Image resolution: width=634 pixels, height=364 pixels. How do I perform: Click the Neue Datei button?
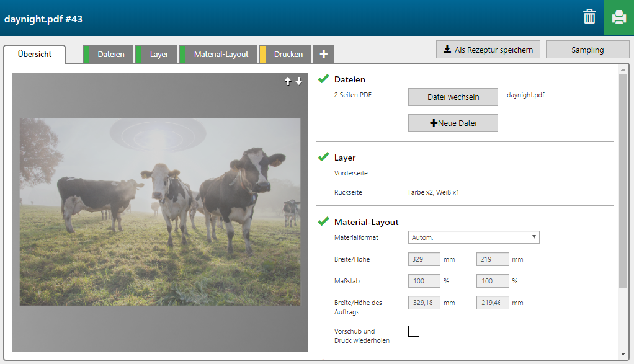point(453,123)
